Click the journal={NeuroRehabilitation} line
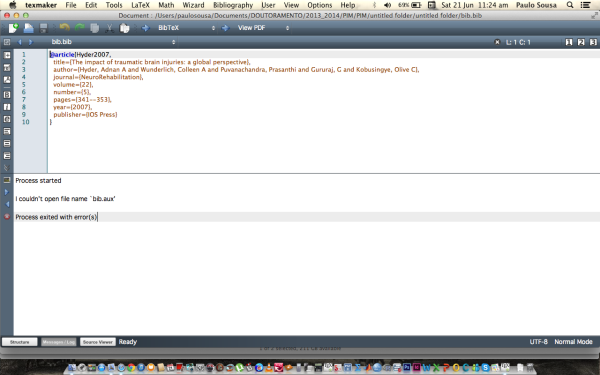The height and width of the screenshot is (375, 600). 98,77
